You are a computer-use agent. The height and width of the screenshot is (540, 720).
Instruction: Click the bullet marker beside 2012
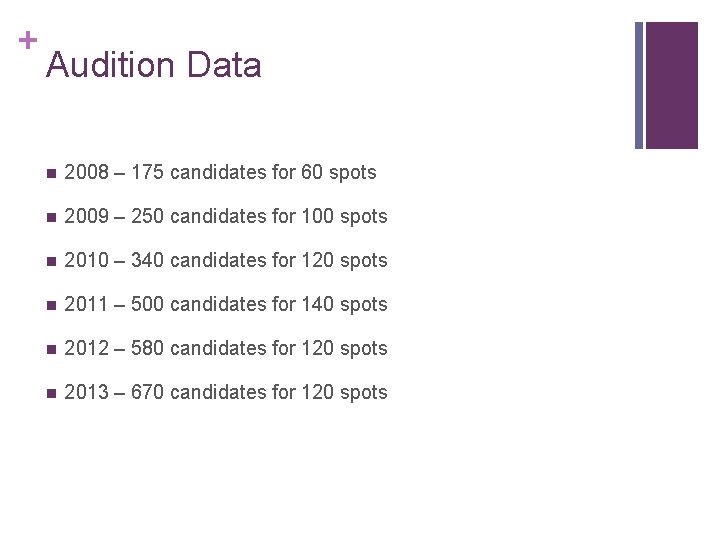49,349
